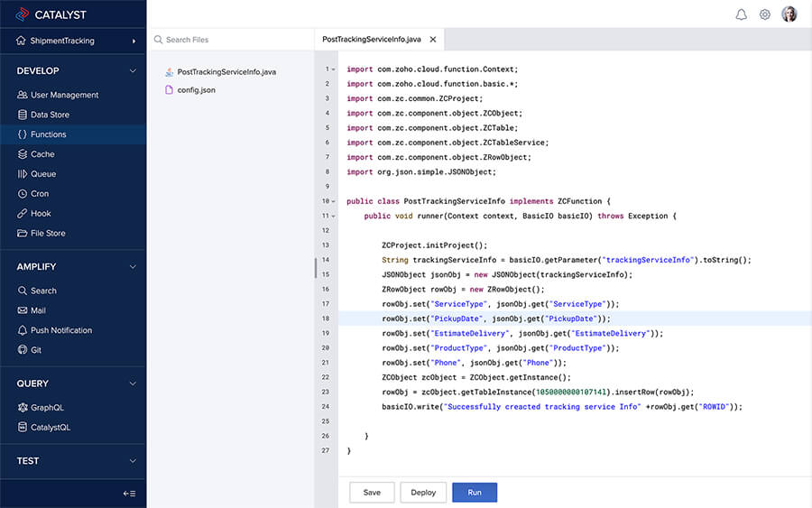Click the home icon beside ShipmentTracking
Image resolution: width=812 pixels, height=508 pixels.
21,41
